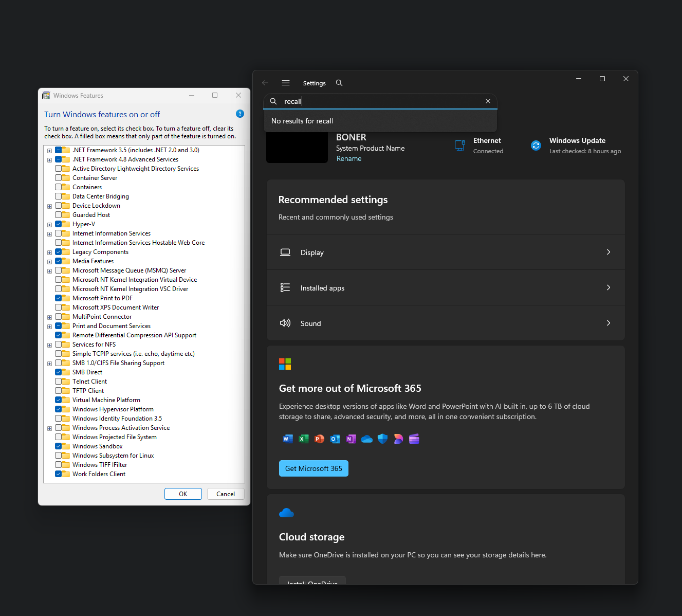Click the search icon beside the Settings title
The width and height of the screenshot is (682, 616).
339,83
